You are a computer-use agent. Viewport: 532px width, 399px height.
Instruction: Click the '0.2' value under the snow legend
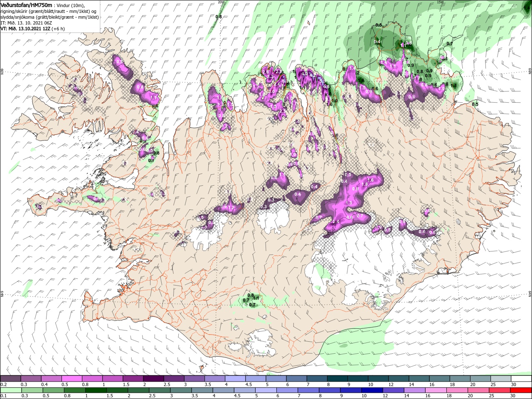click(3, 384)
